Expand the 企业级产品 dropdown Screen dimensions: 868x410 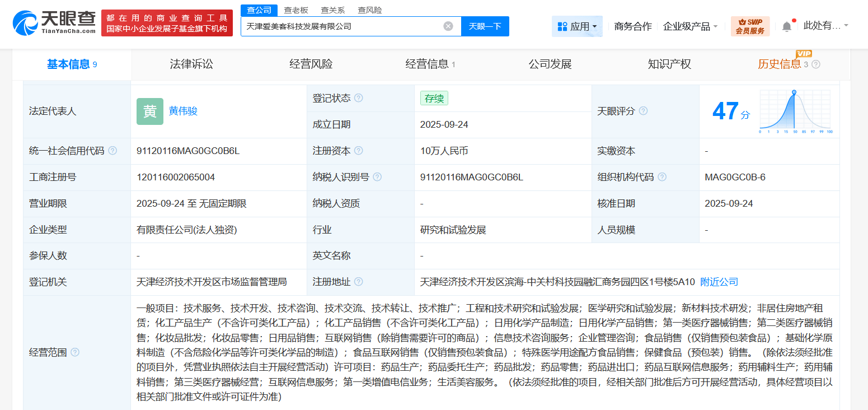coord(690,26)
